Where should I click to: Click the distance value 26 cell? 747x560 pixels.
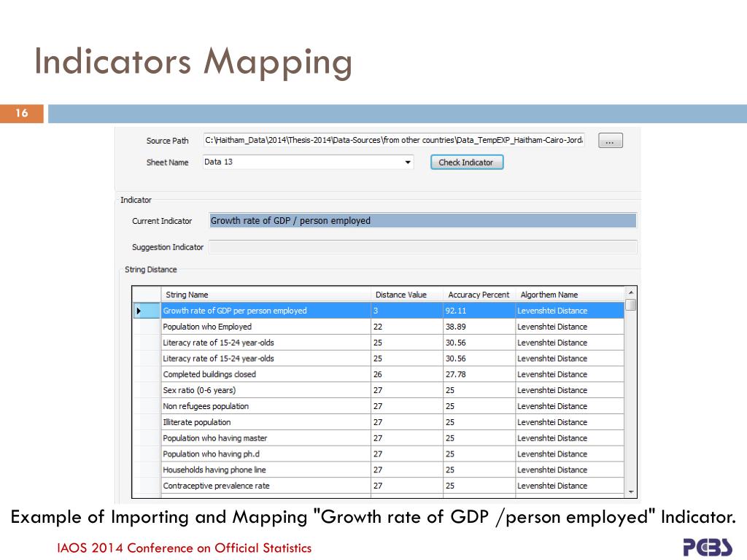tap(407, 374)
